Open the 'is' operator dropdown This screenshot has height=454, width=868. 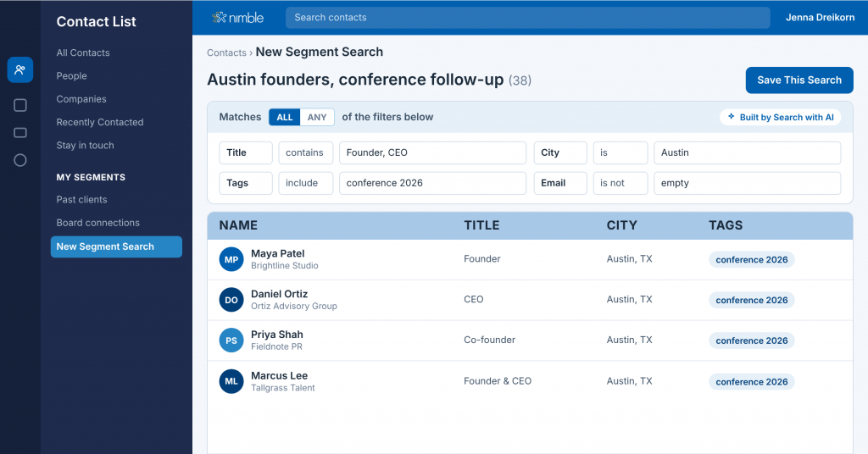point(620,152)
